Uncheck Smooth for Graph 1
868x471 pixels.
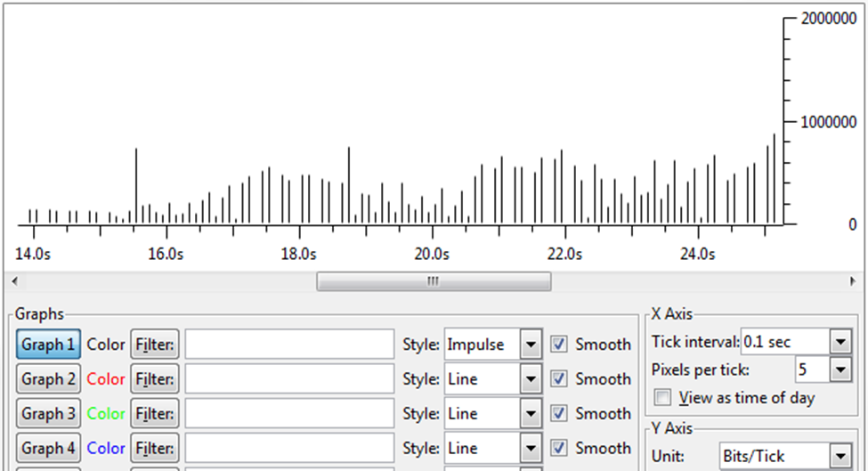tap(558, 345)
